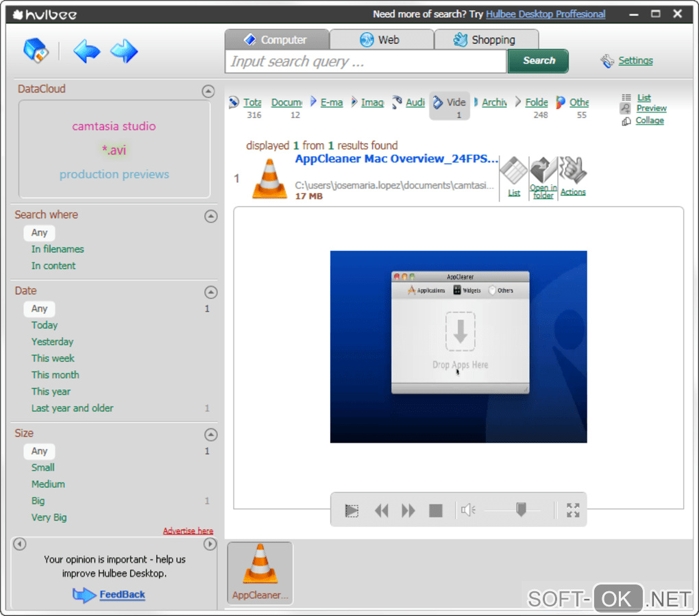Screen dimensions: 699x616
Task: Collapse the Size filter section
Action: pyautogui.click(x=211, y=434)
